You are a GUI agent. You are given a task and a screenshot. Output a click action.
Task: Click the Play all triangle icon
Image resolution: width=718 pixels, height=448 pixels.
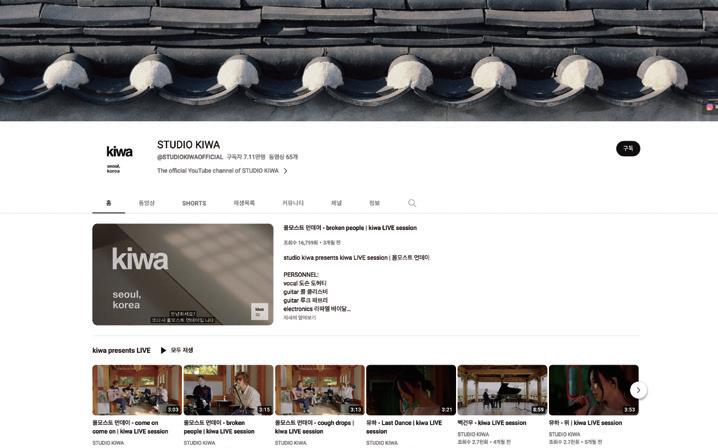pyautogui.click(x=163, y=350)
